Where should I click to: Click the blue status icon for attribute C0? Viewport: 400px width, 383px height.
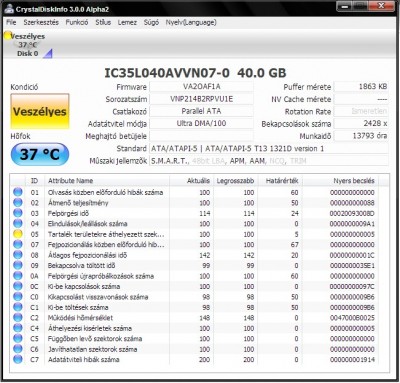point(18,297)
